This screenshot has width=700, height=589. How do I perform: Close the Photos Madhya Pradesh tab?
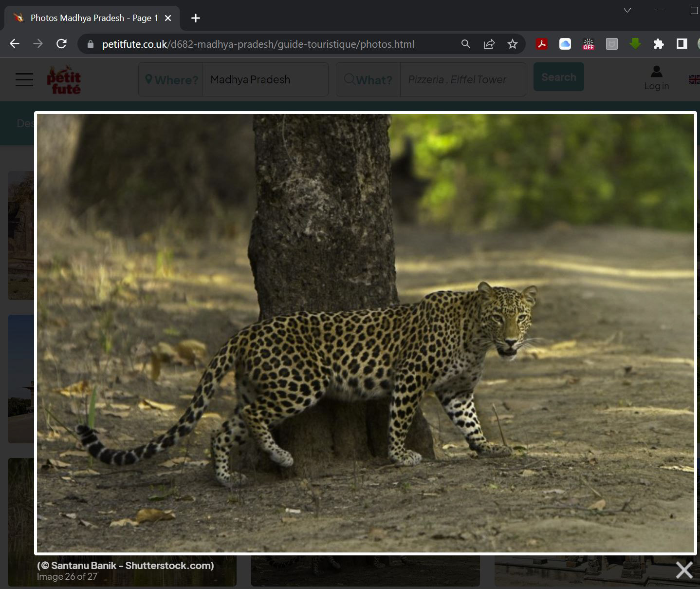coord(168,18)
